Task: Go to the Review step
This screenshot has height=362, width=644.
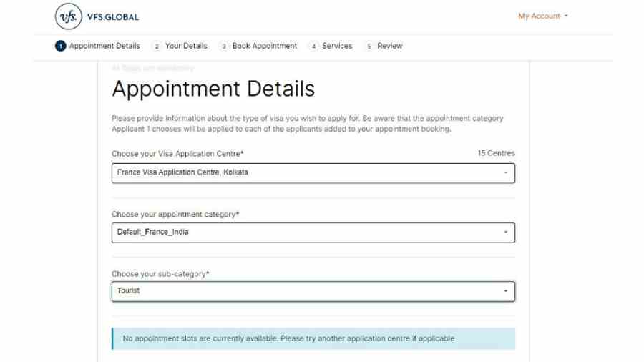Action: (390, 46)
